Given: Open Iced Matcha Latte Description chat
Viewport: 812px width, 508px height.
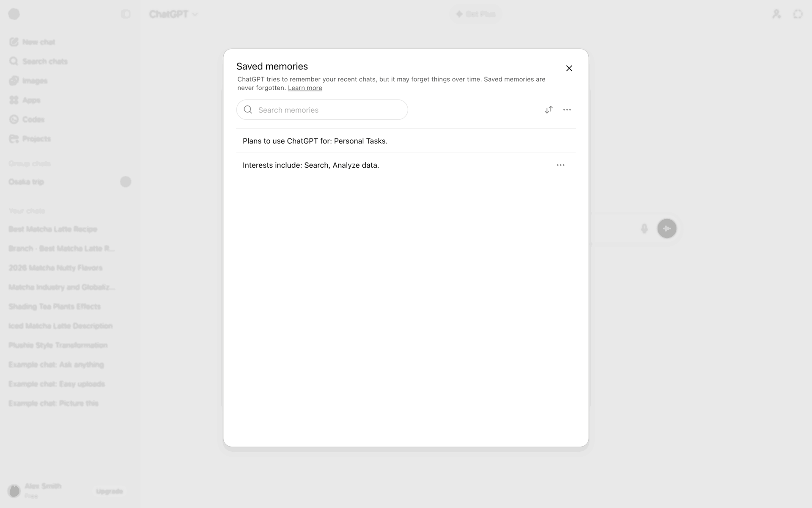Looking at the screenshot, I should click(70, 326).
